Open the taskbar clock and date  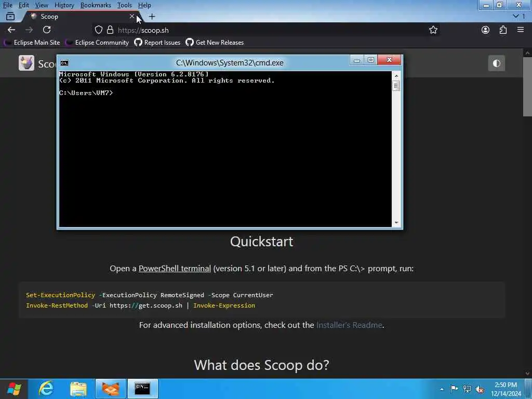[506, 389]
